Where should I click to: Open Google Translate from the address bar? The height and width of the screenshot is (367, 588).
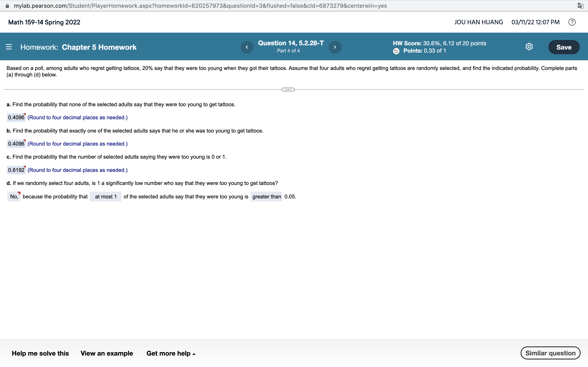click(x=581, y=6)
